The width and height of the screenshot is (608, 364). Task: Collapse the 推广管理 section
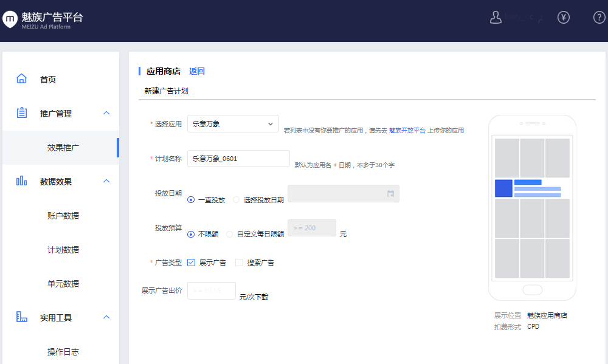point(106,113)
